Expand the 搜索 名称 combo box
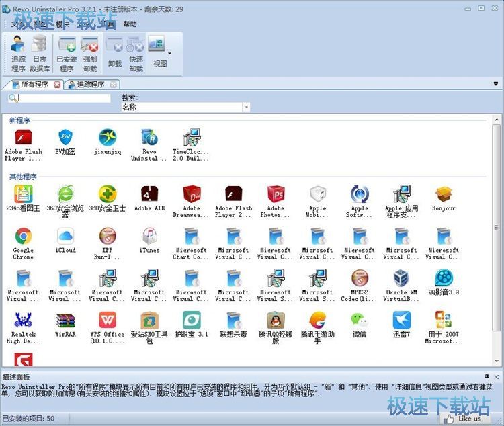This screenshot has height=426, width=504. coord(247,107)
